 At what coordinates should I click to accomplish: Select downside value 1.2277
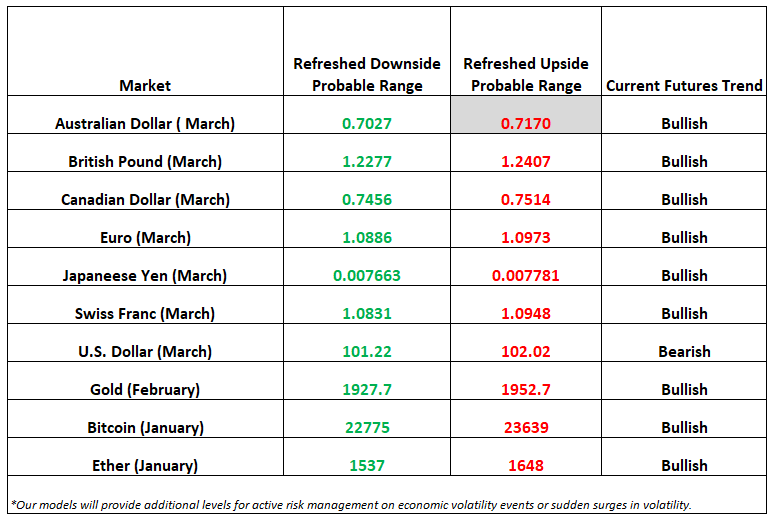pyautogui.click(x=367, y=161)
